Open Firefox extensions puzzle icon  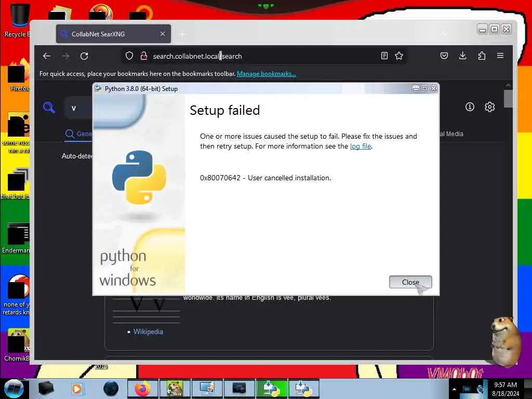(482, 56)
